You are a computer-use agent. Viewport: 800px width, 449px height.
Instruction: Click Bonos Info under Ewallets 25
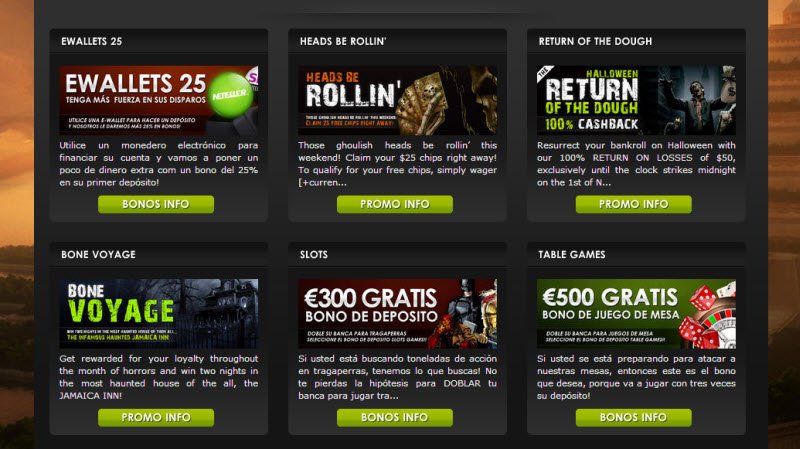[156, 204]
